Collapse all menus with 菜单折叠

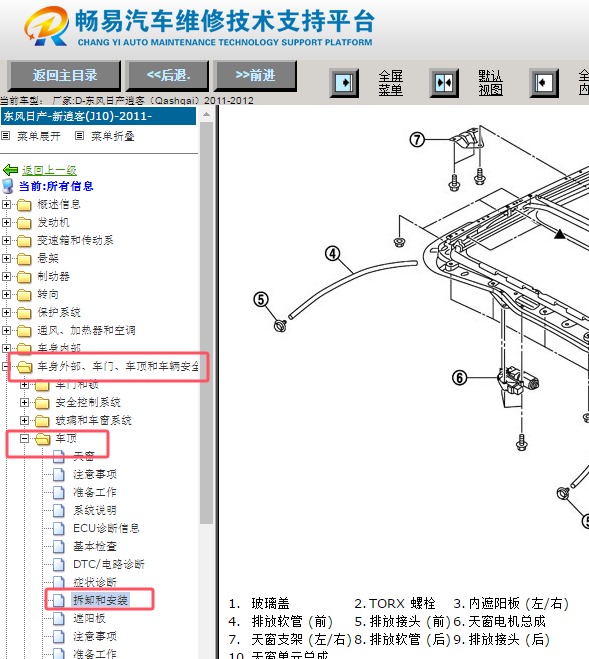[x=113, y=136]
